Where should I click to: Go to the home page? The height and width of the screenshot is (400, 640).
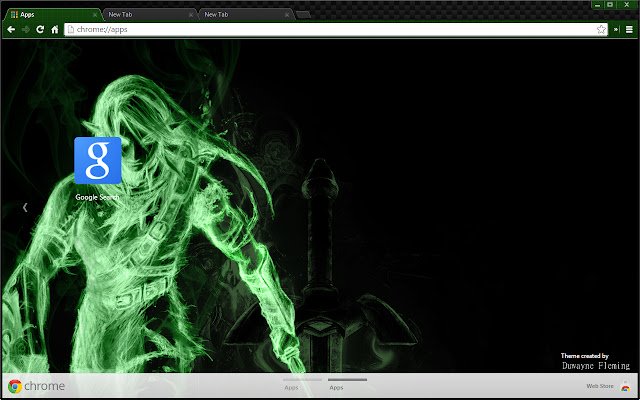click(55, 29)
